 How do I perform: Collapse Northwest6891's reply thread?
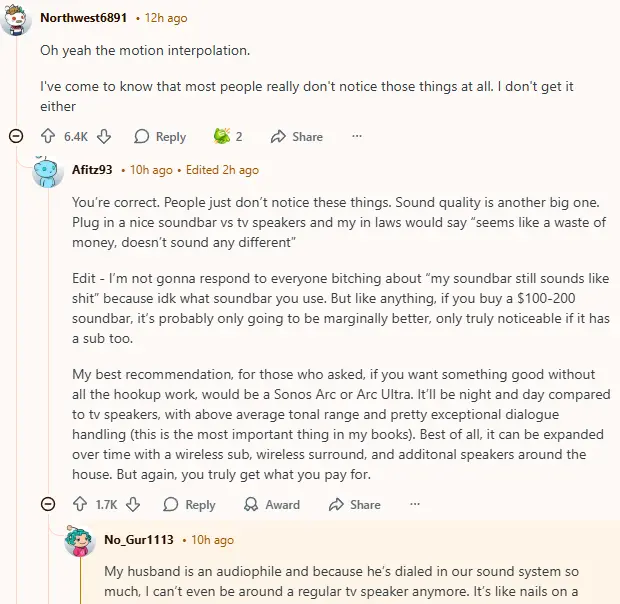pyautogui.click(x=16, y=136)
